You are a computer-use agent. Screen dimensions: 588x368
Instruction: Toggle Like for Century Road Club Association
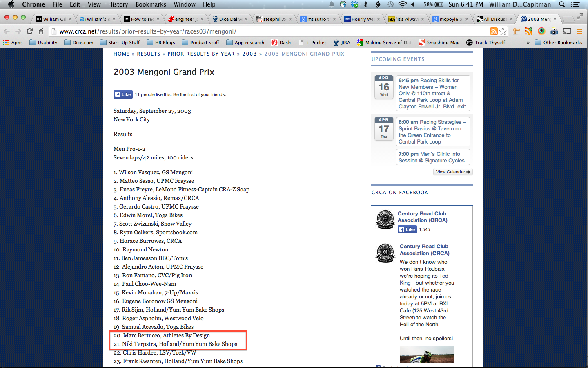(408, 229)
